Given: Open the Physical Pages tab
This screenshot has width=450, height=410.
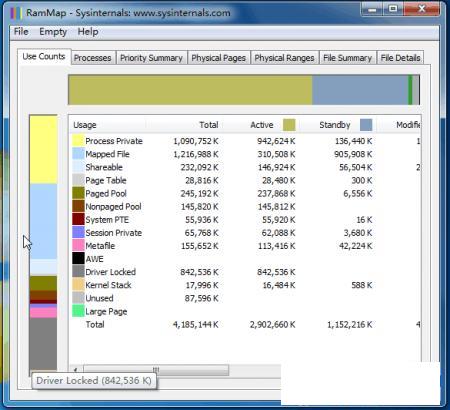Looking at the screenshot, I should 219,58.
